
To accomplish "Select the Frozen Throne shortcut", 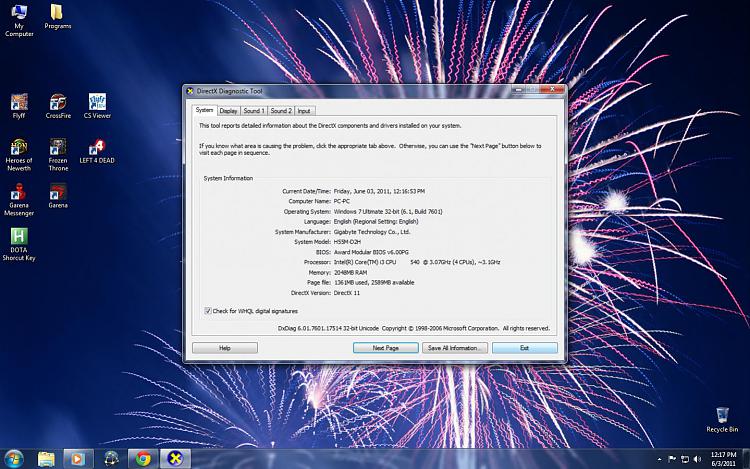I will [x=58, y=155].
